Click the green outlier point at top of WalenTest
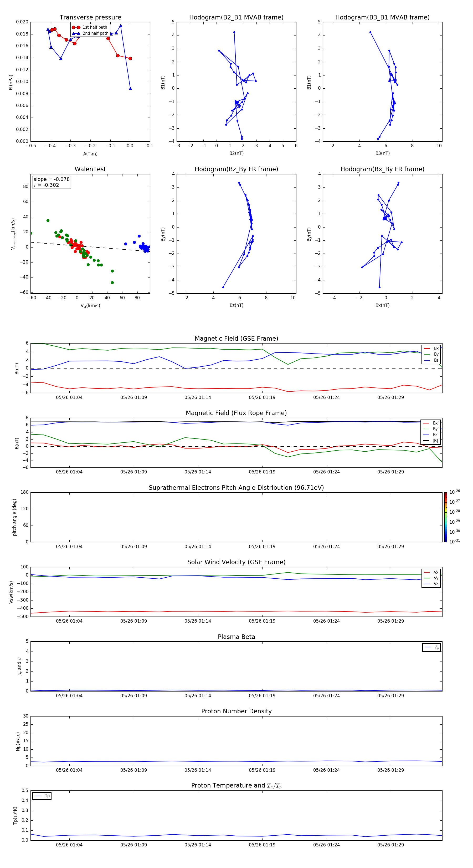 tap(48, 221)
